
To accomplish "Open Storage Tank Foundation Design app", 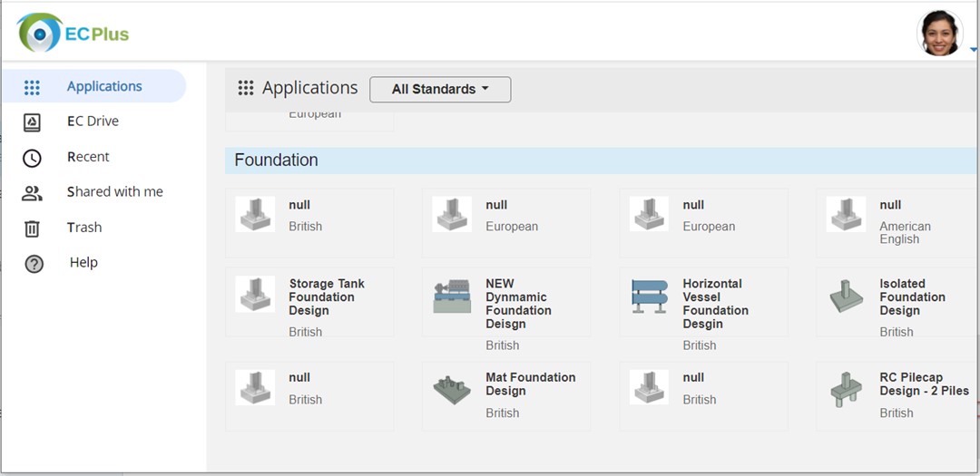I will tap(309, 302).
